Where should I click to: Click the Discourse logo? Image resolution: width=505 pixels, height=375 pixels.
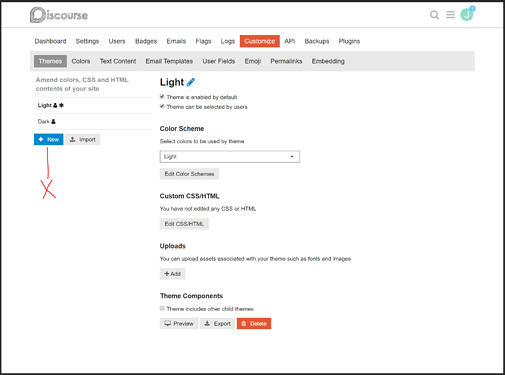[59, 15]
